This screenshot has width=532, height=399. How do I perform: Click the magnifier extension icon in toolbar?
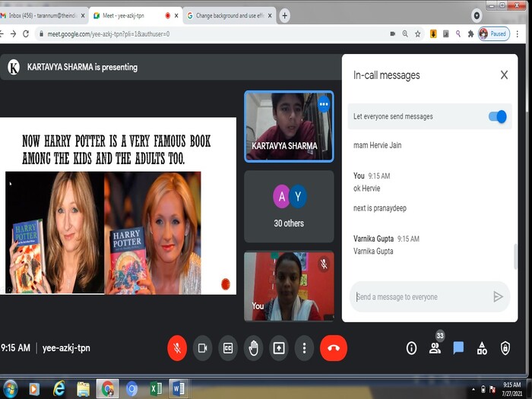click(x=458, y=34)
